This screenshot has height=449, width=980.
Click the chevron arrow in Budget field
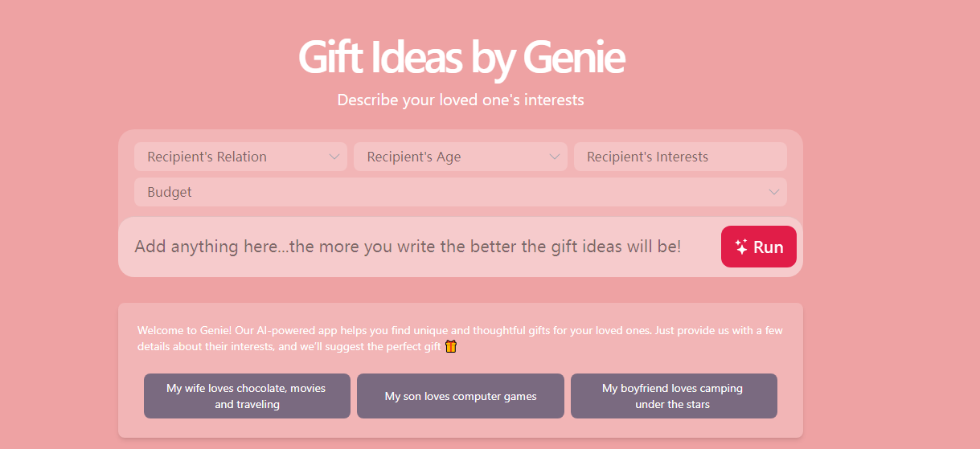point(774,192)
